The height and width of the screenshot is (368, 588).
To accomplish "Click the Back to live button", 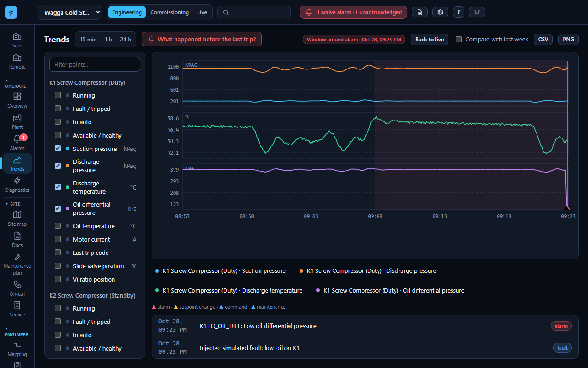I will pos(430,40).
